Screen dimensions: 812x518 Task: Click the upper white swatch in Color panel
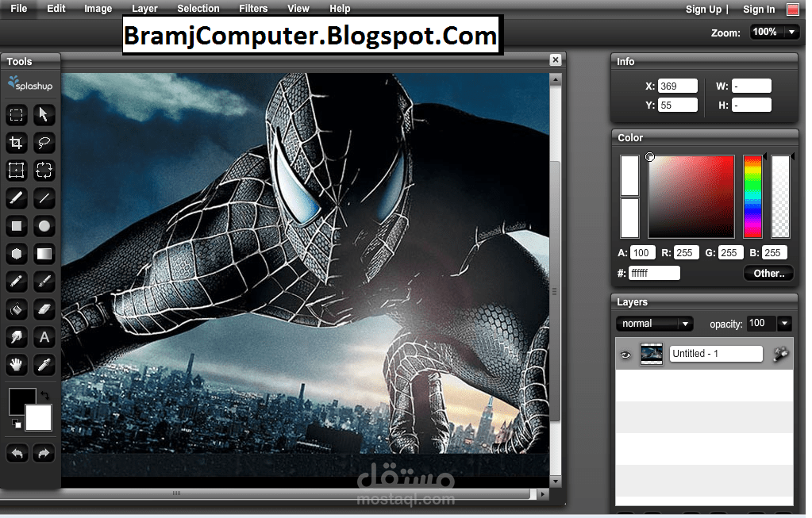(629, 175)
